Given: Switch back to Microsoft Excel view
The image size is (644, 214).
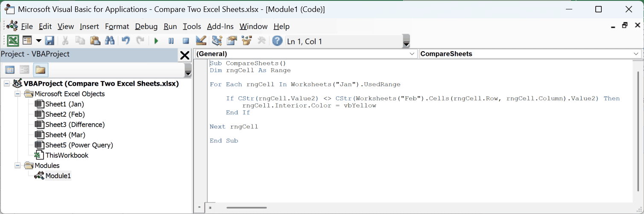Looking at the screenshot, I should click(13, 41).
